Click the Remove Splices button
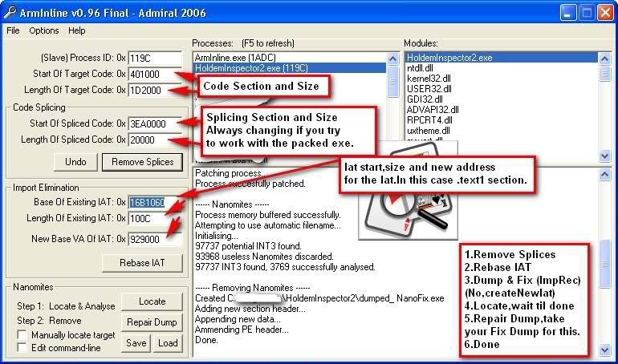This screenshot has width=618, height=364. [x=142, y=162]
